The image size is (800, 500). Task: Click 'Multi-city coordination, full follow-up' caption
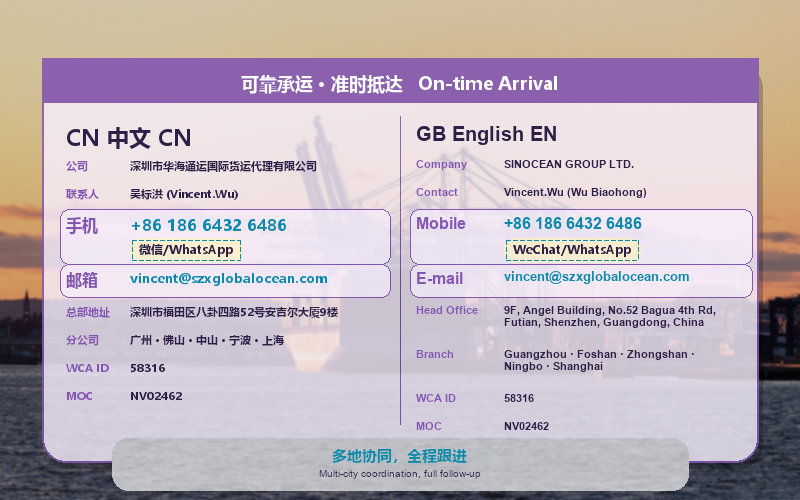click(x=399, y=474)
